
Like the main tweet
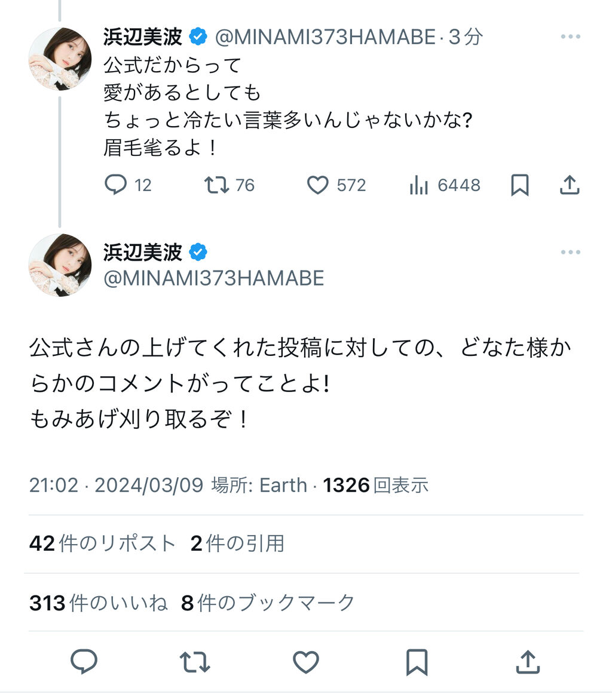(x=305, y=662)
